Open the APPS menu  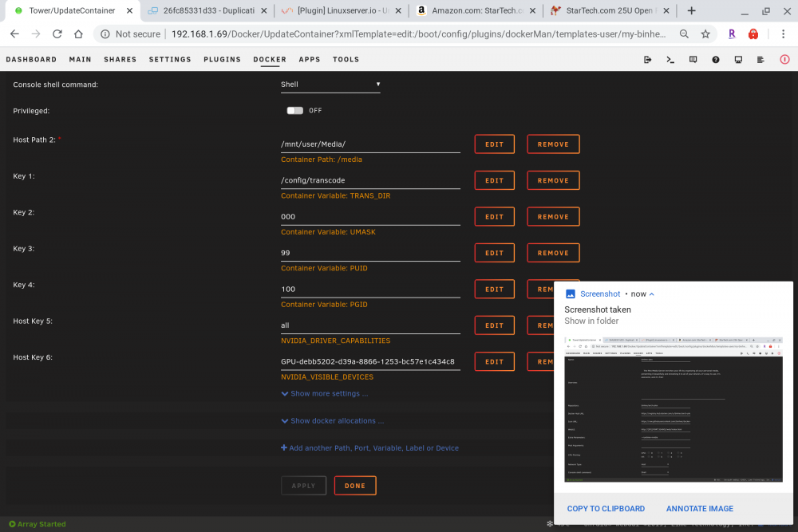310,60
